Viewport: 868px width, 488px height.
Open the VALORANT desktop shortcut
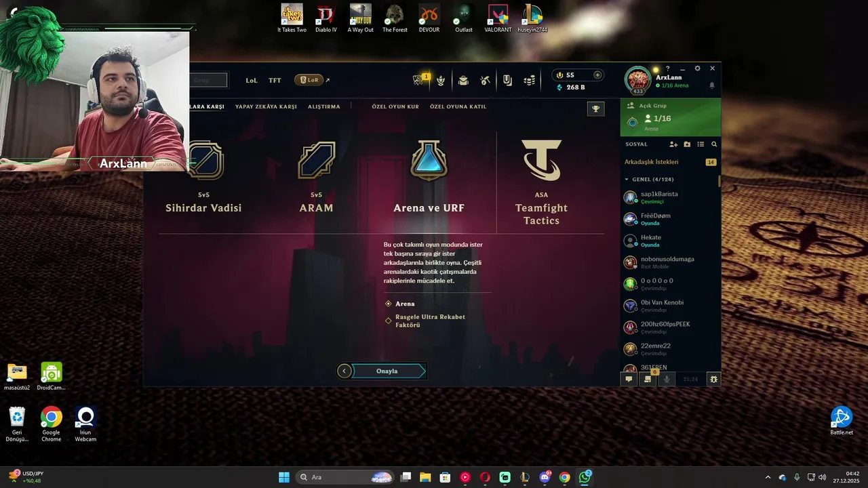[498, 18]
